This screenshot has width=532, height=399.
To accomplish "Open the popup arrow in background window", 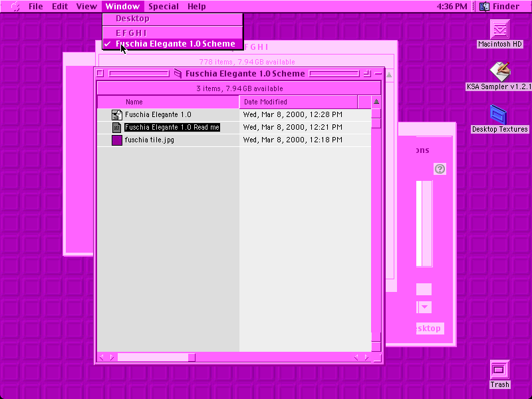I will (424, 307).
